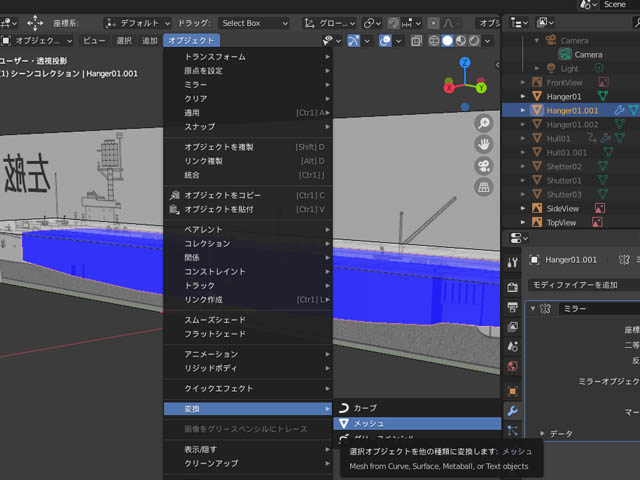Open the オブジェクト menu

[191, 40]
